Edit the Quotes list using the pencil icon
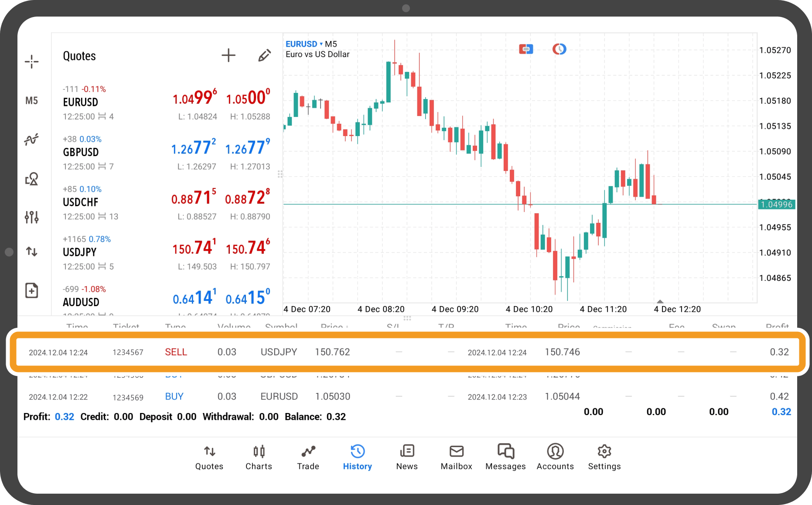The image size is (812, 505). 264,55
